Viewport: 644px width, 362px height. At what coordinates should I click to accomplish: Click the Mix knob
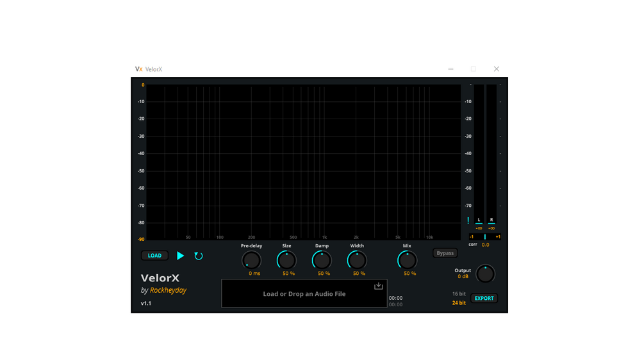(407, 260)
